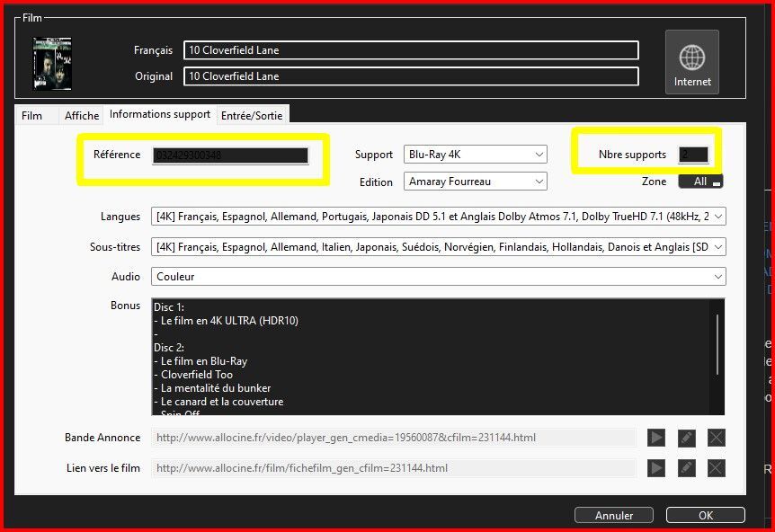Click the Bande Annonce URL field
Image resolution: width=775 pixels, height=532 pixels.
coord(394,438)
